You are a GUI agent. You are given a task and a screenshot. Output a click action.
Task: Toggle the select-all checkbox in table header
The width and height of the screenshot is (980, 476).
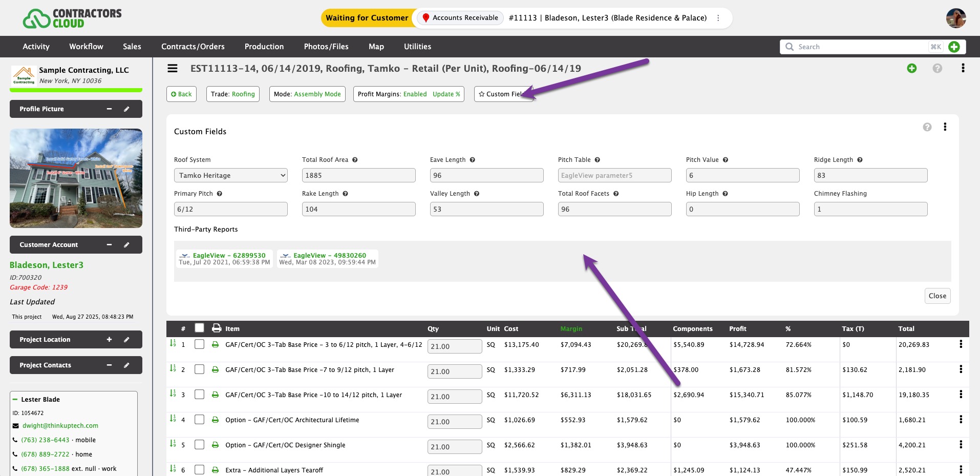coord(200,328)
